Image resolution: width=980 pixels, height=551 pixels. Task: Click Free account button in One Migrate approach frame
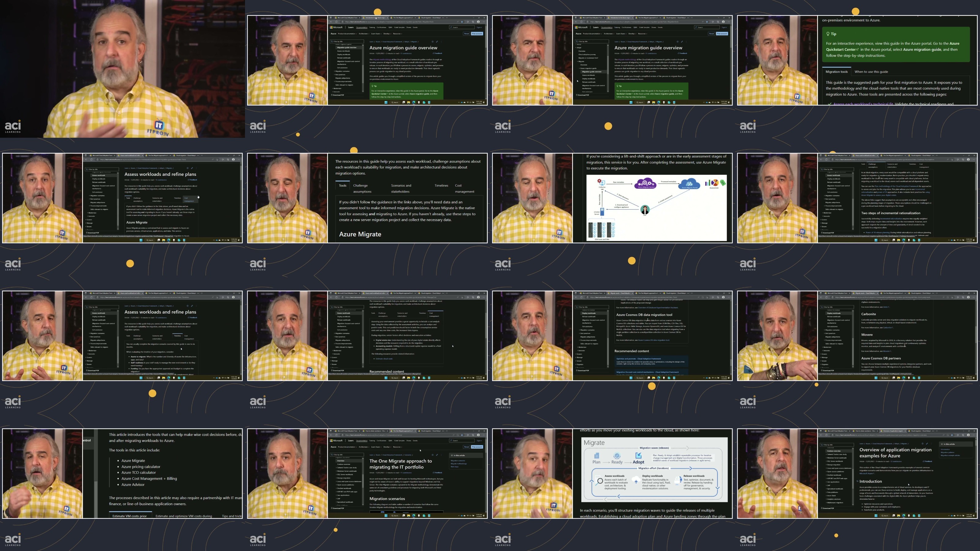tap(477, 447)
